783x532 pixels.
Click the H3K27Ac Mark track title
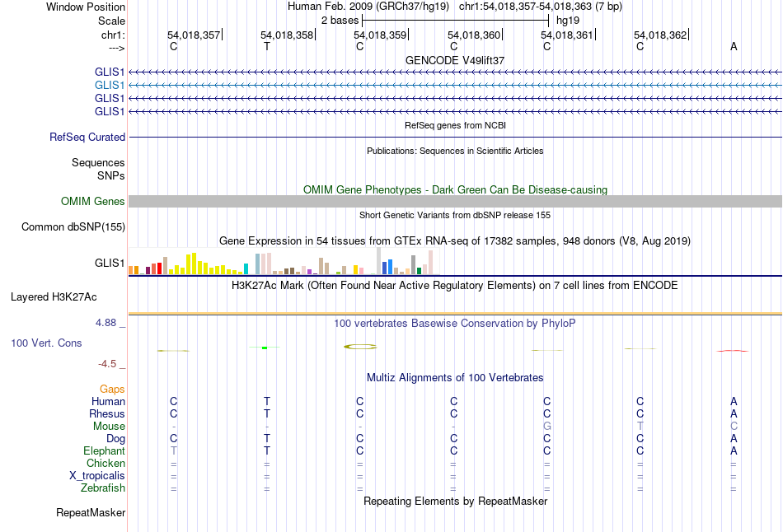pyautogui.click(x=455, y=286)
